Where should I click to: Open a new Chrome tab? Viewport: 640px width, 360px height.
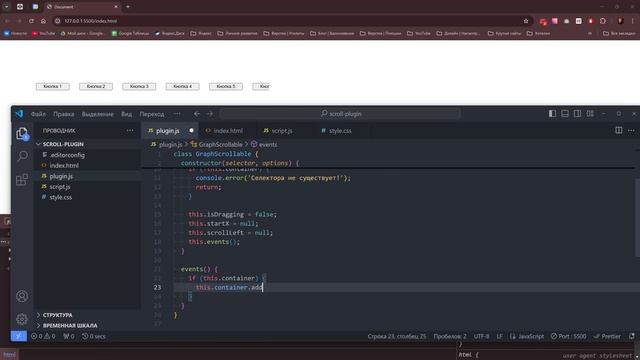click(x=128, y=7)
